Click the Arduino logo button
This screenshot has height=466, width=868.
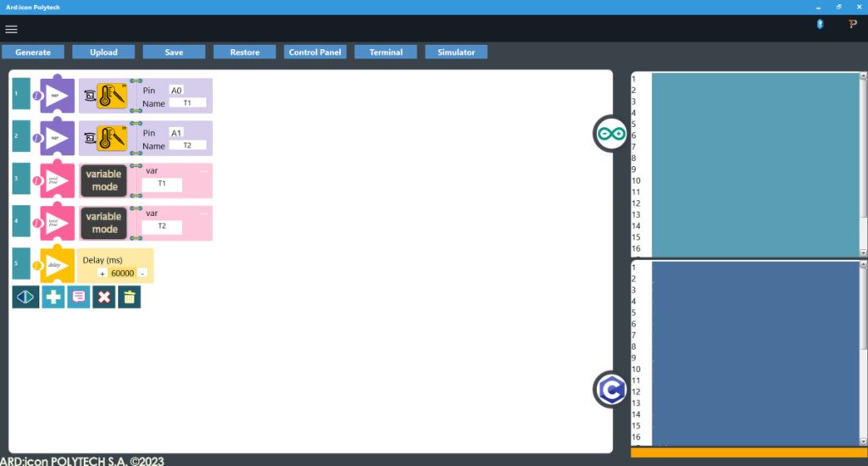pos(609,133)
